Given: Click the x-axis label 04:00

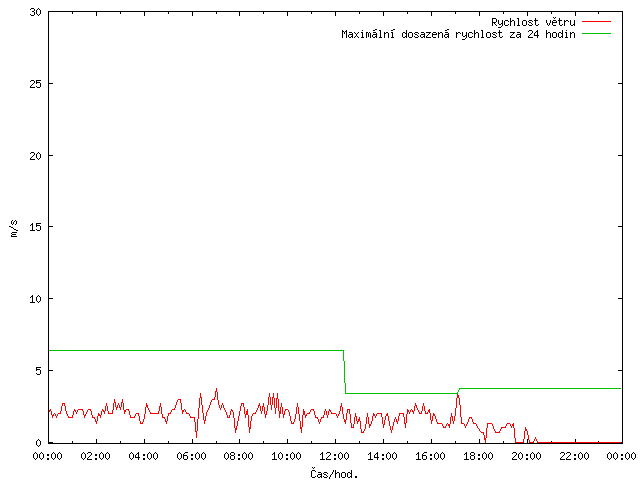Looking at the screenshot, I should pyautogui.click(x=143, y=456).
